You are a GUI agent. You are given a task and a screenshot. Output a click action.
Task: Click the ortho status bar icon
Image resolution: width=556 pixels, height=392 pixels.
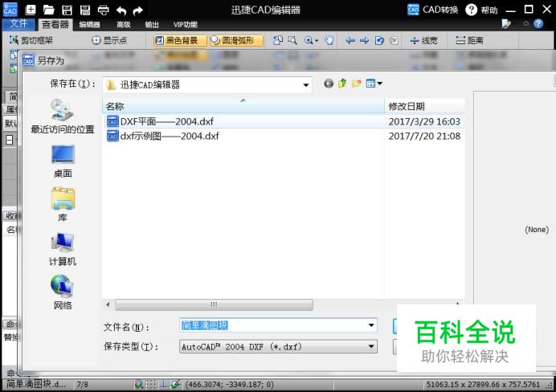coord(163,384)
